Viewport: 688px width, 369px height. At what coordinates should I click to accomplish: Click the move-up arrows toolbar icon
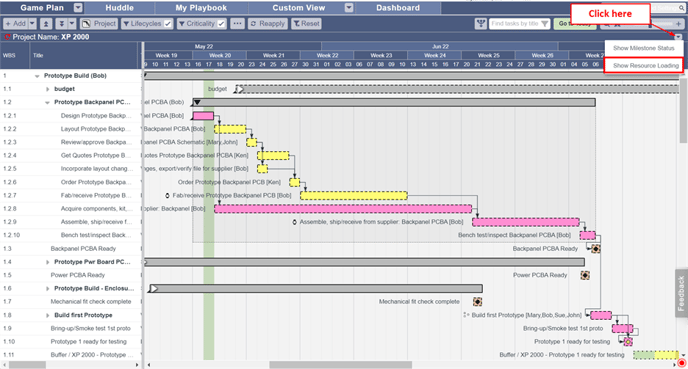[46, 24]
